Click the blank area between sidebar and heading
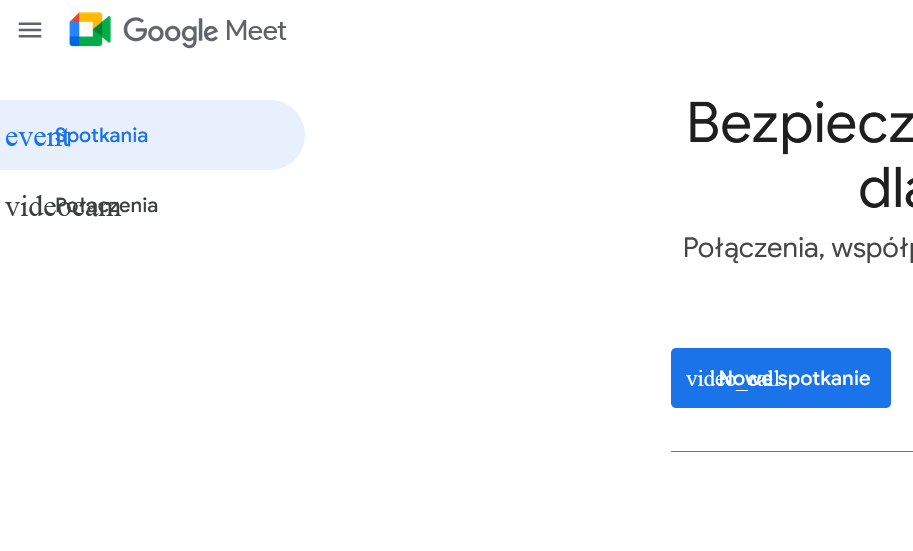 (480, 250)
